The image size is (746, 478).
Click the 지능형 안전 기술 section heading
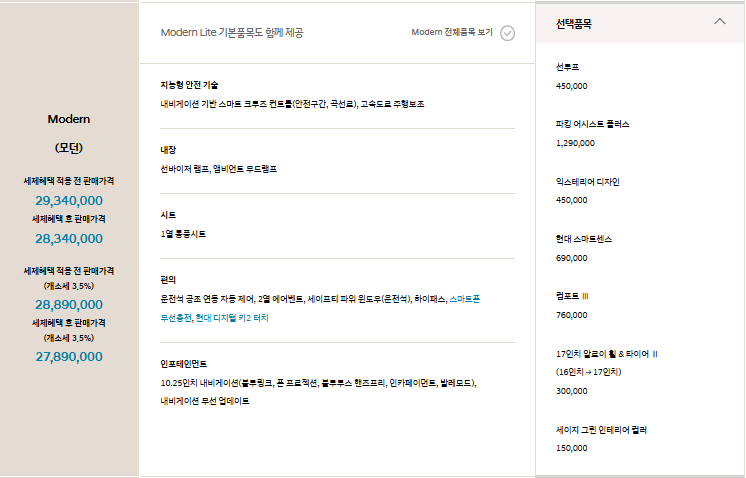tap(189, 85)
